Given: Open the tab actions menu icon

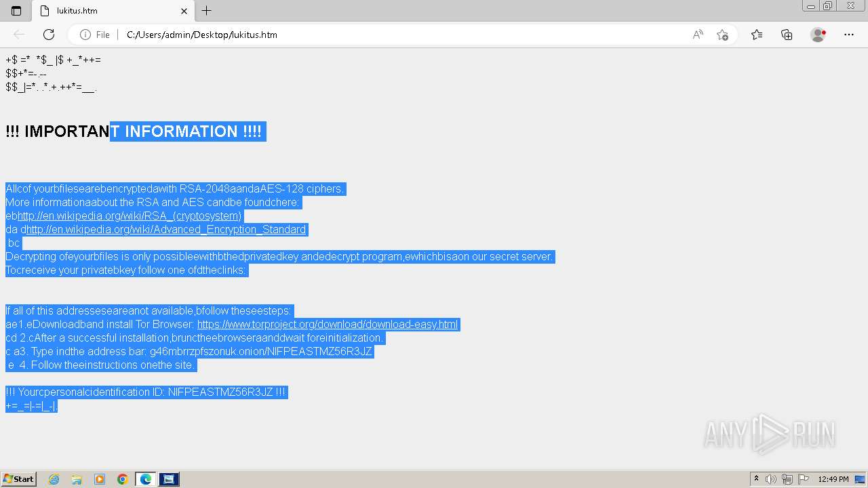Looking at the screenshot, I should click(16, 11).
